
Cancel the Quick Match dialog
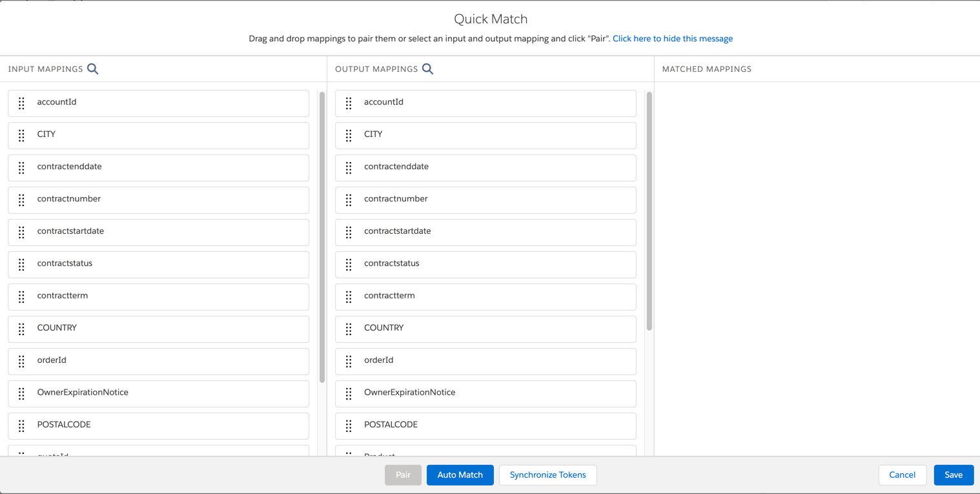(x=902, y=475)
